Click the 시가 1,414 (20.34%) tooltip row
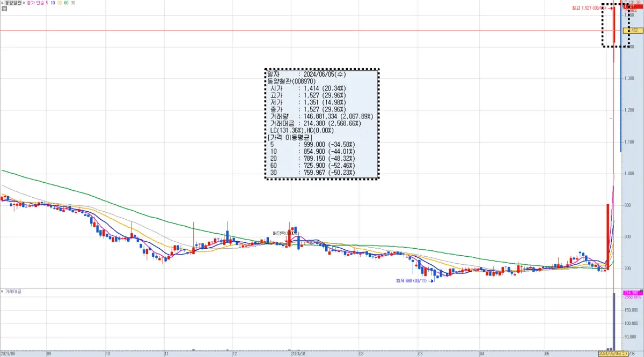 [307, 88]
